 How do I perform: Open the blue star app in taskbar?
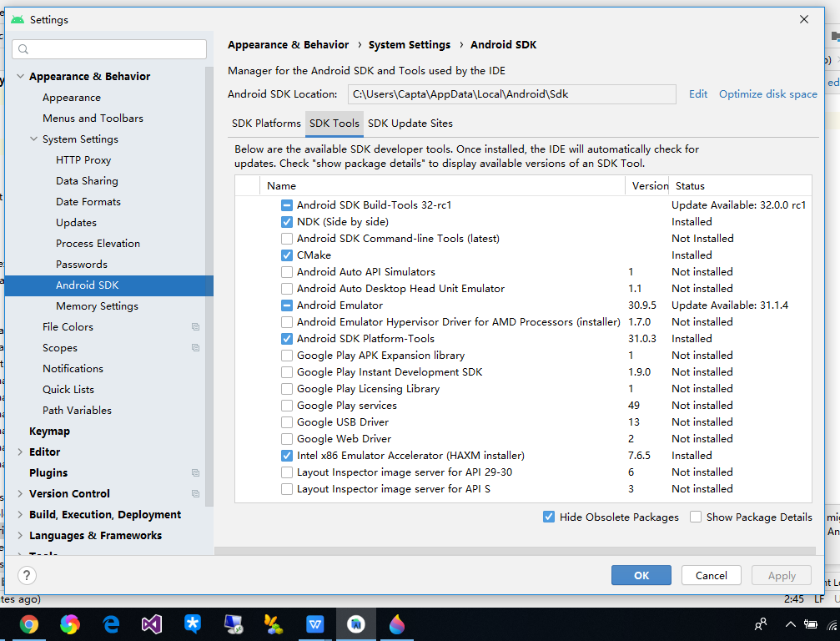pyautogui.click(x=193, y=623)
